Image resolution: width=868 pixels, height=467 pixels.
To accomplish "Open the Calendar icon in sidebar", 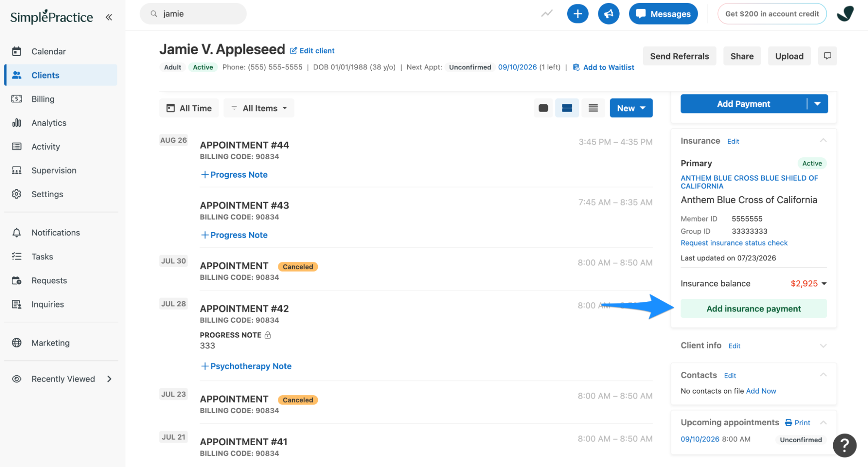I will 17,51.
